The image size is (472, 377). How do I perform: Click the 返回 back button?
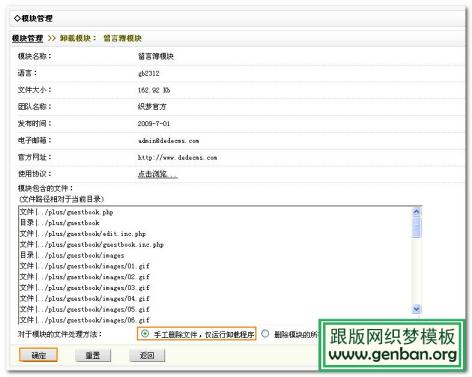pyautogui.click(x=147, y=355)
